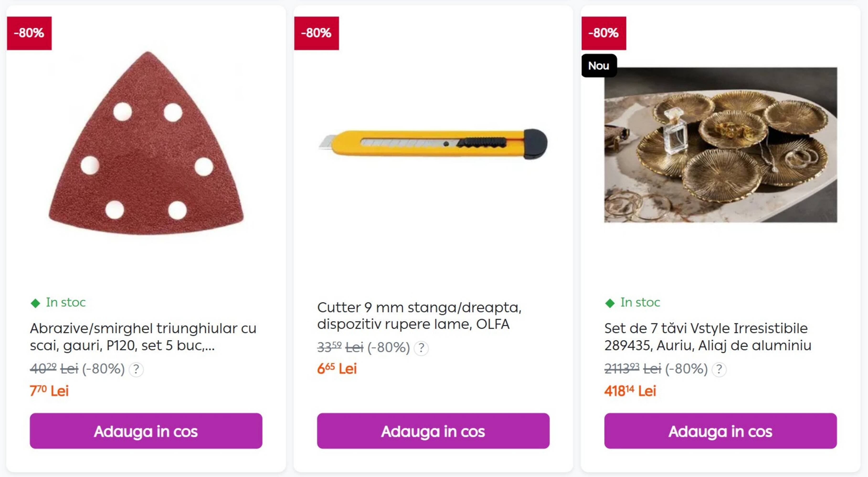Click the In stoc indicator on tray set

pyautogui.click(x=632, y=302)
